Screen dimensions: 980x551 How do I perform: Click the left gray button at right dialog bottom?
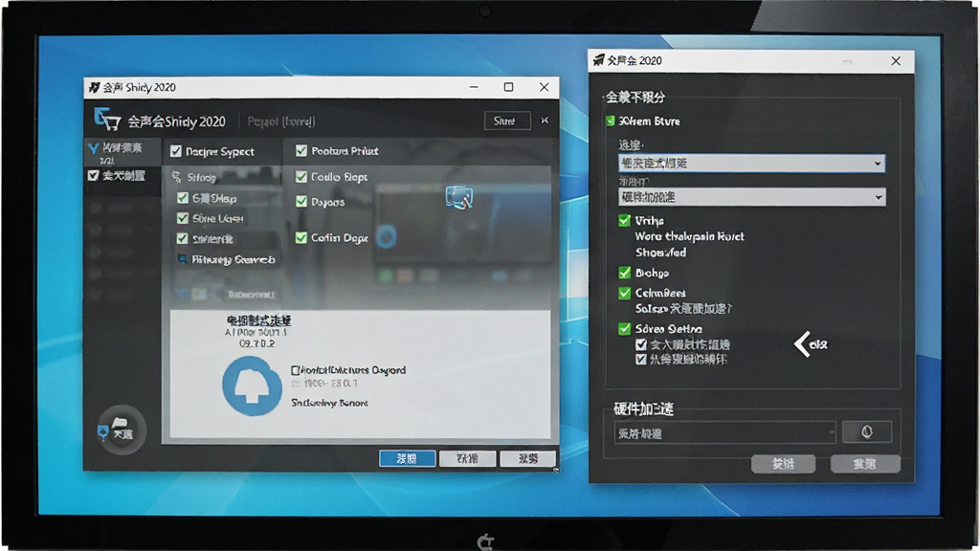783,464
